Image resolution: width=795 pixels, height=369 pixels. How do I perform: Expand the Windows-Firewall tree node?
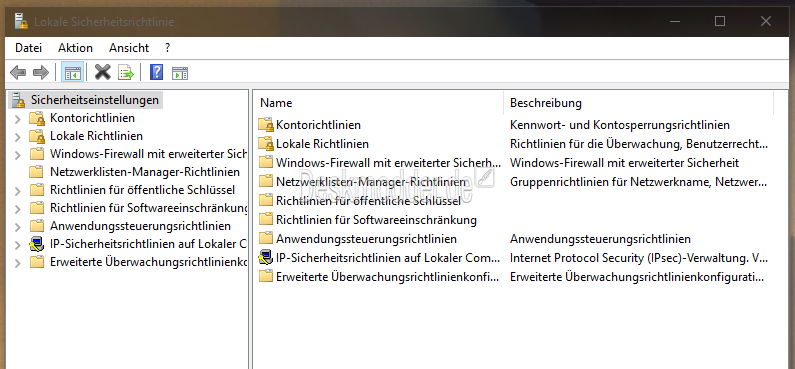tap(18, 155)
